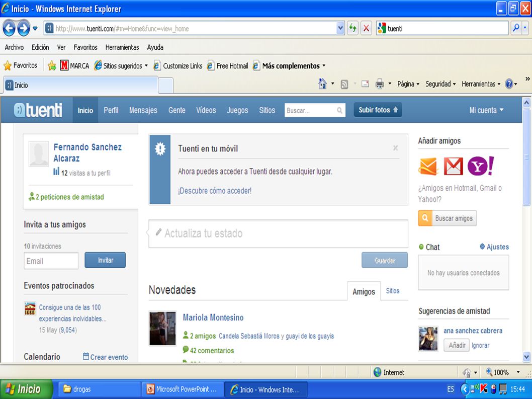Expand the Página dropdown menu

[408, 84]
